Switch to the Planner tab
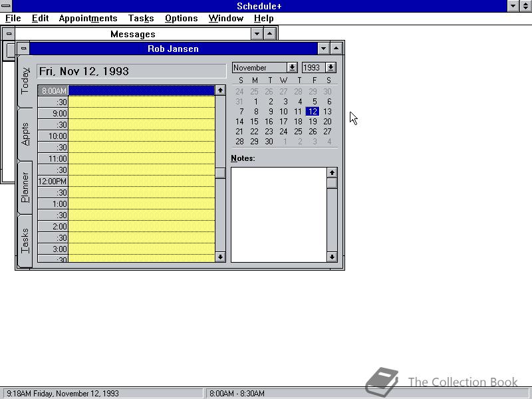The height and width of the screenshot is (399, 532). coord(25,188)
